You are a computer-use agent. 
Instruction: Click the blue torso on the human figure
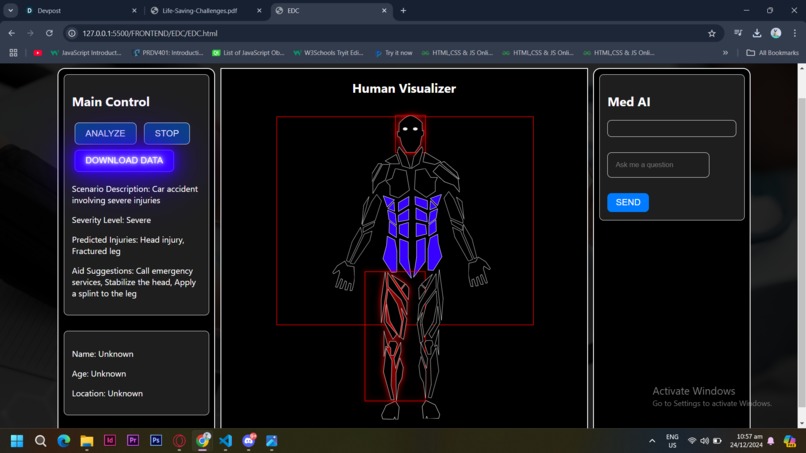point(412,234)
